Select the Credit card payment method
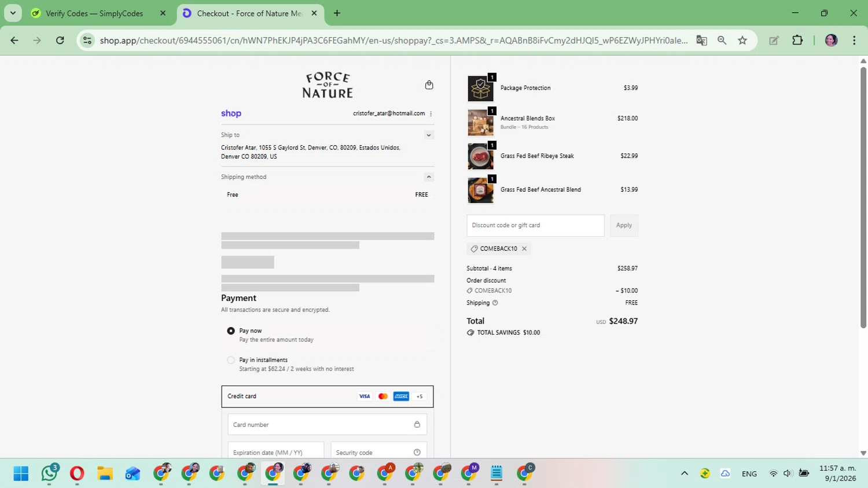This screenshot has width=868, height=488. tap(328, 397)
